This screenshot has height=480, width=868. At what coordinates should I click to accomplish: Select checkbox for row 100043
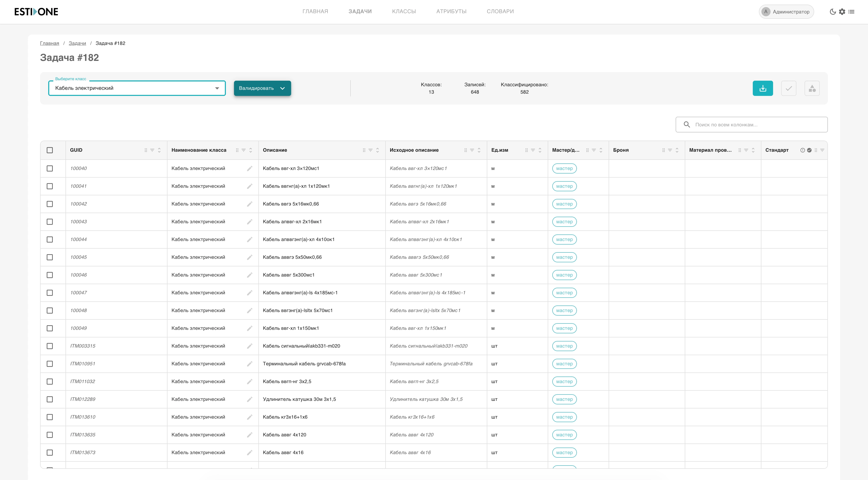click(50, 222)
